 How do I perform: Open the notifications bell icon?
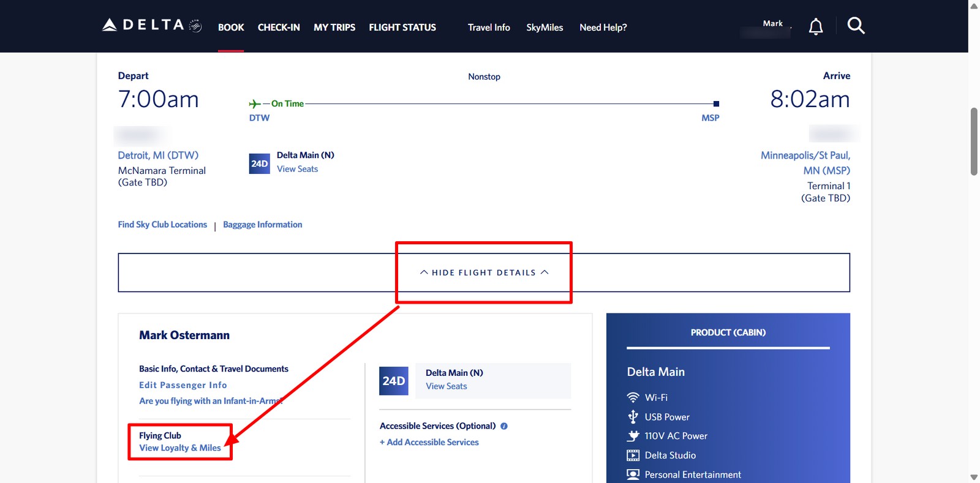(816, 26)
